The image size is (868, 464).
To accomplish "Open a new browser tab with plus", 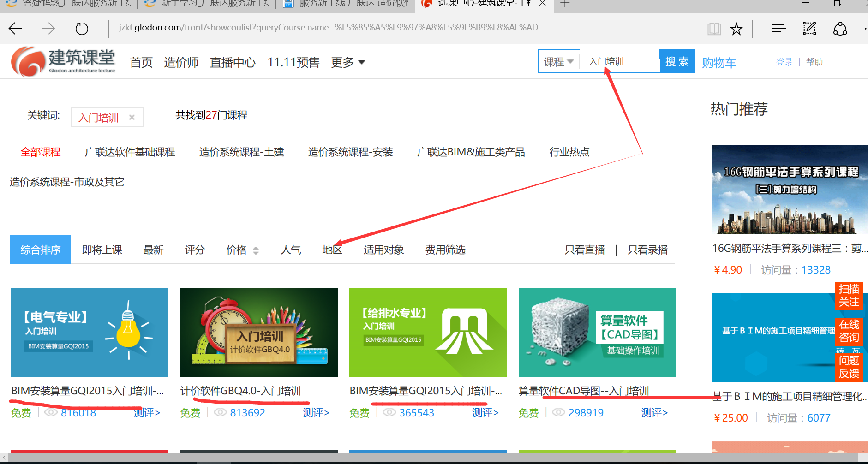I will point(565,4).
